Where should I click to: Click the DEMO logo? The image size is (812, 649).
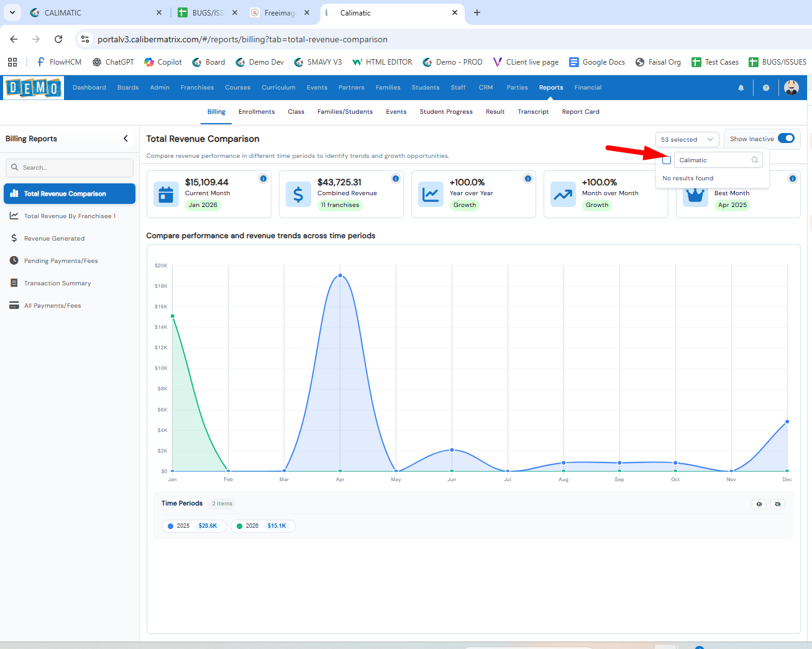pos(34,88)
